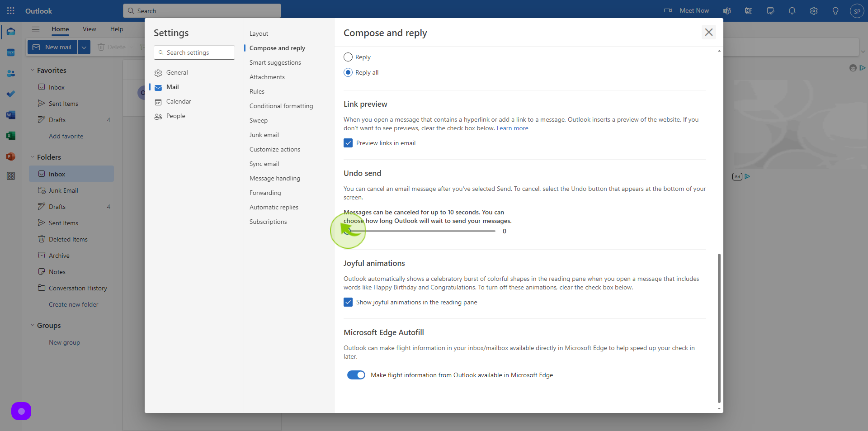Launch Word from the left rail
Viewport: 868px width, 431px height.
(x=11, y=115)
